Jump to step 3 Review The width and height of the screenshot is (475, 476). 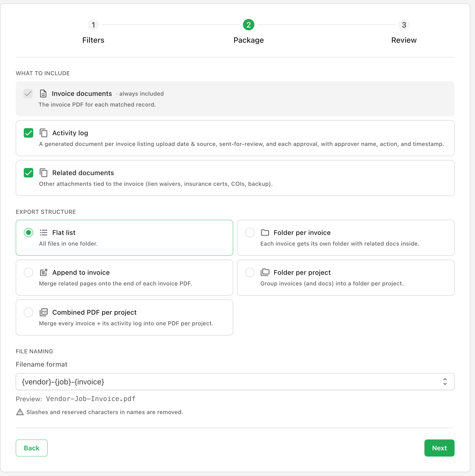pos(404,25)
